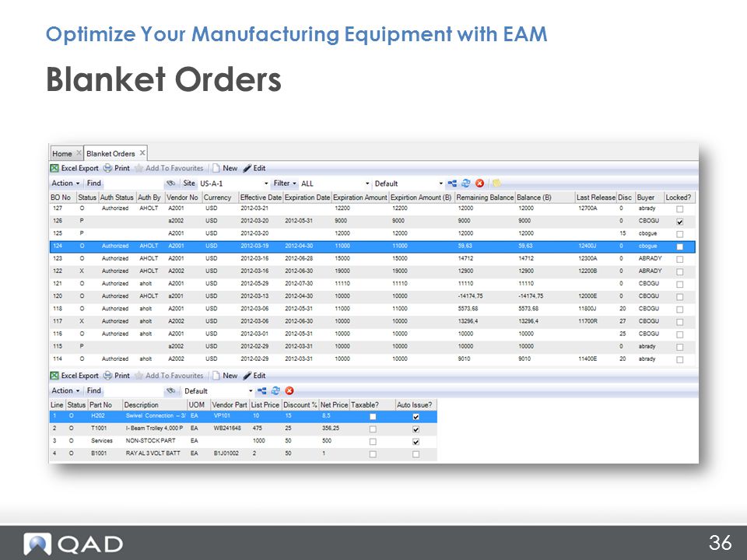Click the red cancel icon in lower toolbar
The height and width of the screenshot is (560, 747).
point(289,391)
